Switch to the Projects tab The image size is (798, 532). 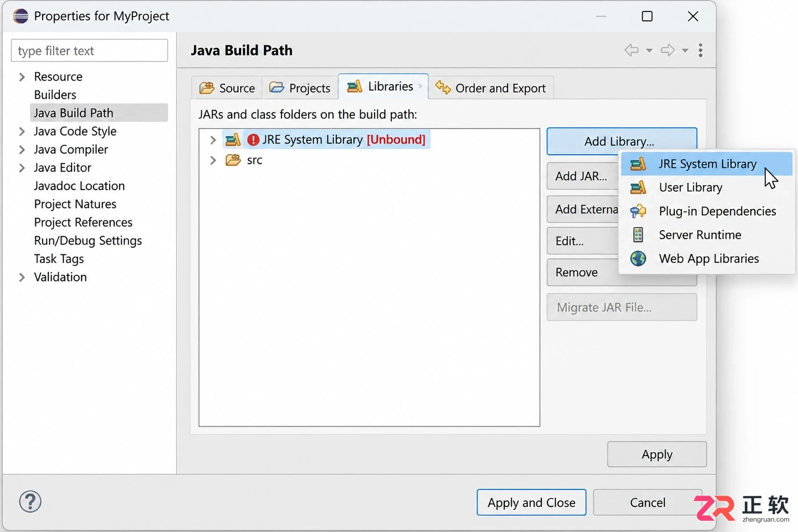point(300,88)
